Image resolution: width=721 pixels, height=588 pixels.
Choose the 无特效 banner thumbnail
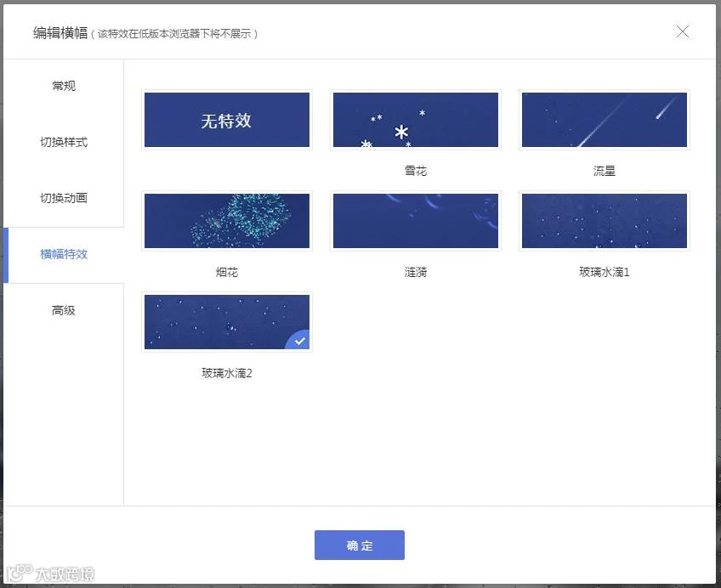(x=227, y=120)
